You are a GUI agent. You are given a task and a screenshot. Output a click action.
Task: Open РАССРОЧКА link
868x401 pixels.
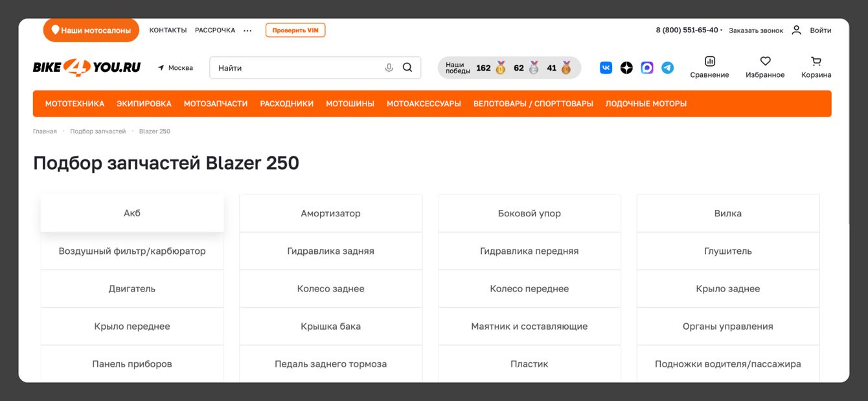215,30
